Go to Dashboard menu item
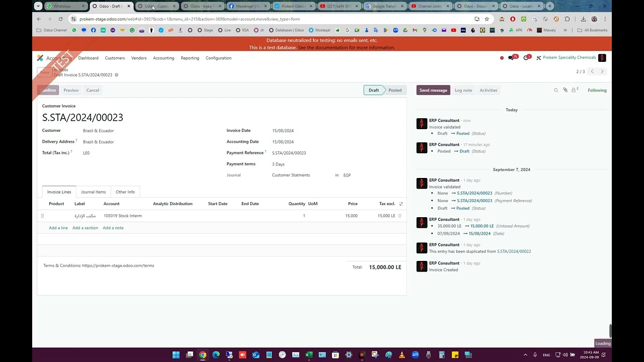This screenshot has width=644, height=362. [88, 58]
